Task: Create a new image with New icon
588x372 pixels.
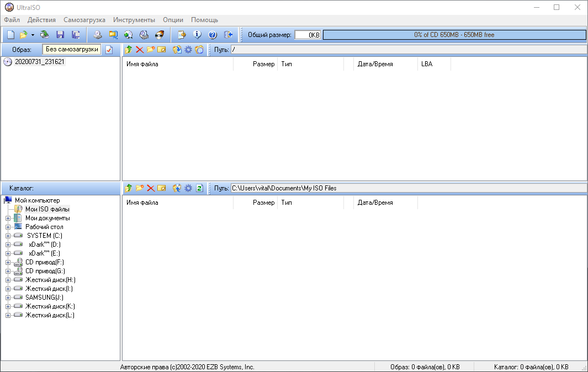Action: (11, 35)
